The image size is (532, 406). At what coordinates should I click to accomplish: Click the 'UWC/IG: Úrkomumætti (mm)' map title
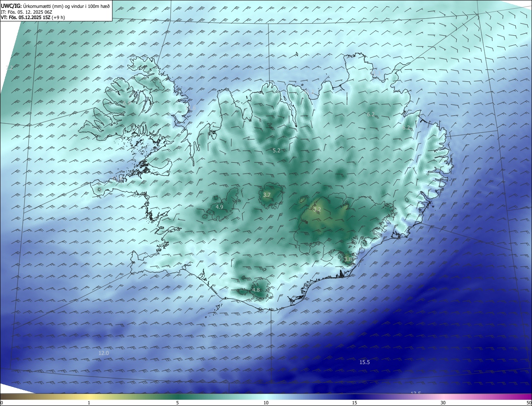[x=55, y=6]
